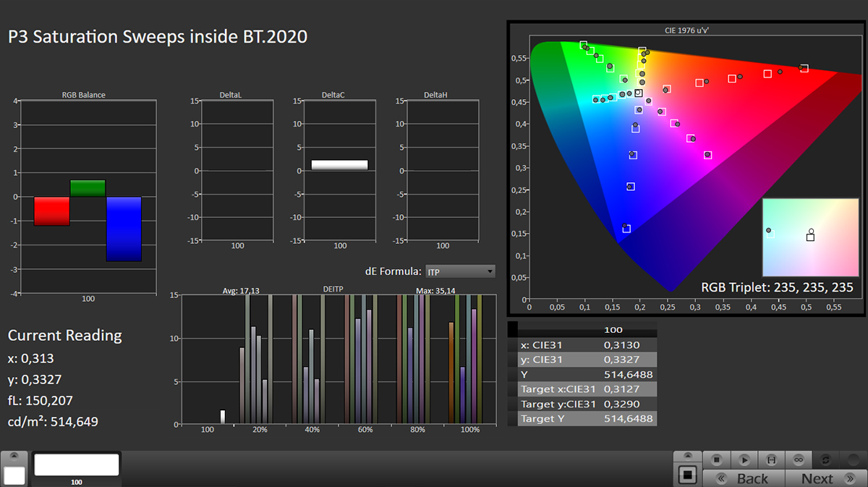Open the dE Formula ITP dropdown

point(460,271)
